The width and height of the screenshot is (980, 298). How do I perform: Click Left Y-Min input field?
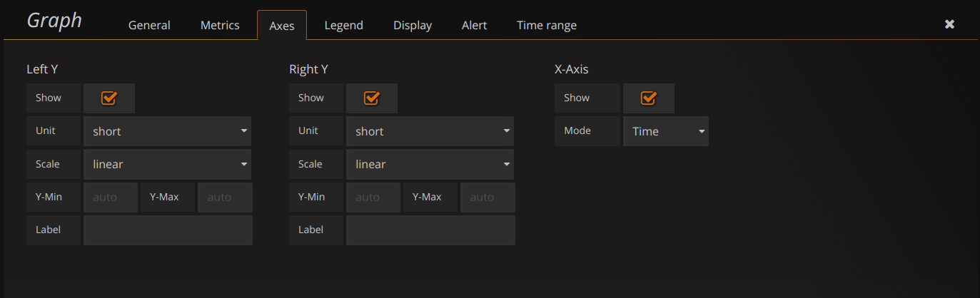click(x=111, y=197)
